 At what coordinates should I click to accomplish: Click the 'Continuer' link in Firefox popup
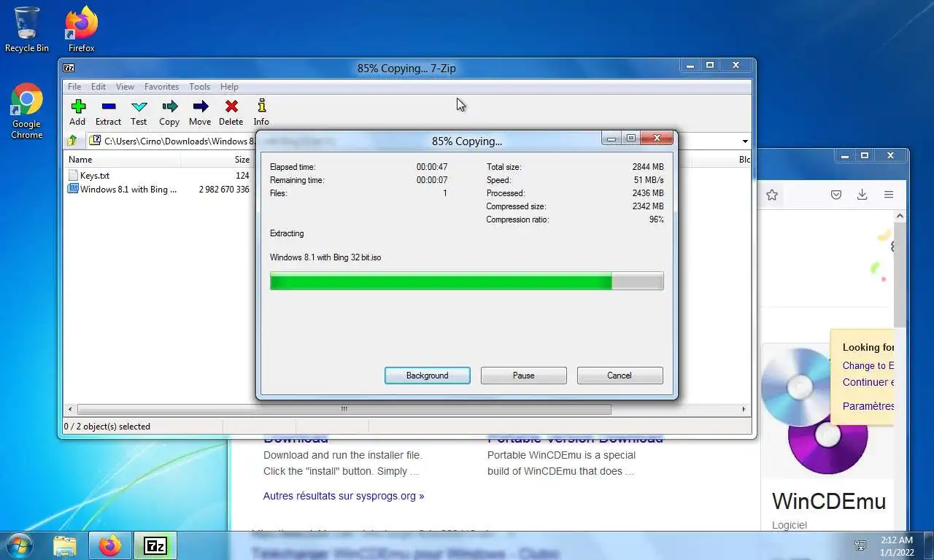click(x=868, y=382)
